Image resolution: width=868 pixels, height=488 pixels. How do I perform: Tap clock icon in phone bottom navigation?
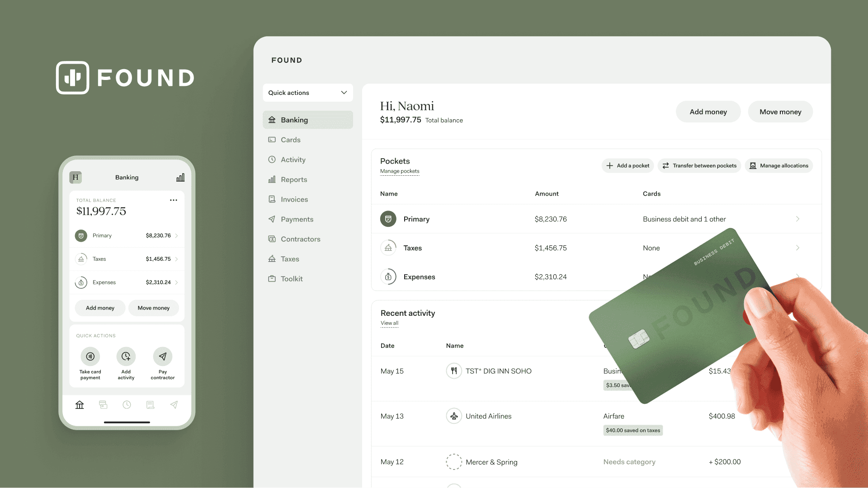pyautogui.click(x=127, y=405)
